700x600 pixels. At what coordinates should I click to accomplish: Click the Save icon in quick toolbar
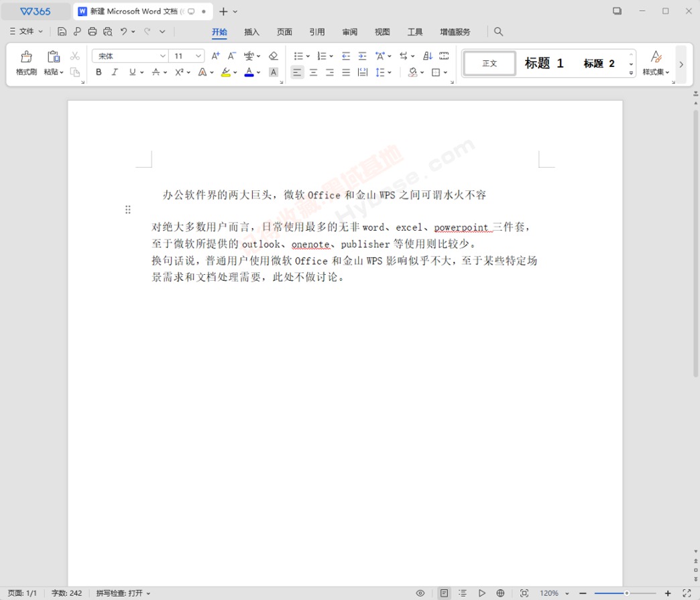(x=62, y=32)
